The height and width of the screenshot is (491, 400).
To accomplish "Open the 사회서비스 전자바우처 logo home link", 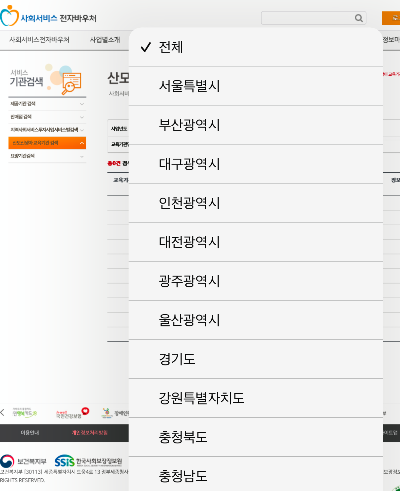I will [x=48, y=17].
